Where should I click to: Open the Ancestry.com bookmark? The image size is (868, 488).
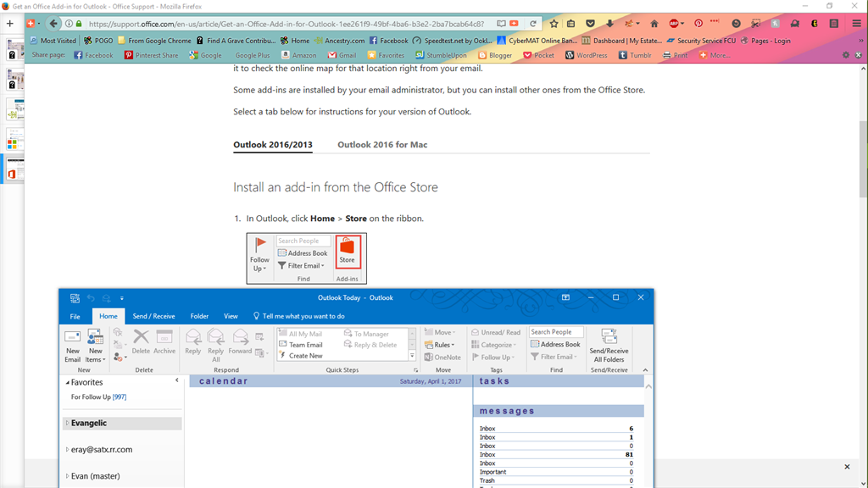coord(339,41)
